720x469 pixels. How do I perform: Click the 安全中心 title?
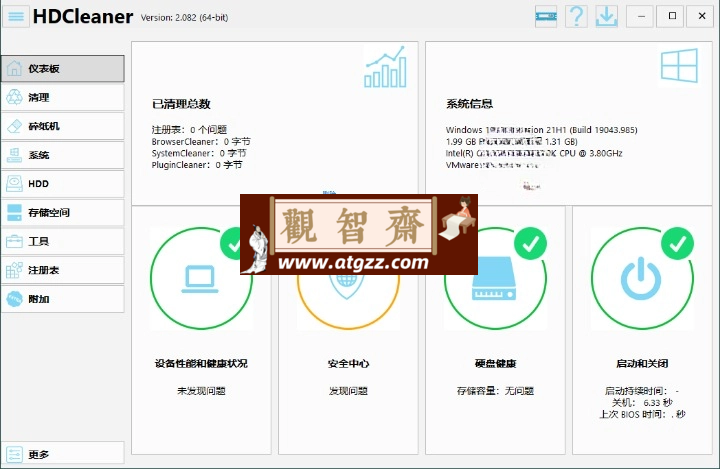tap(348, 363)
